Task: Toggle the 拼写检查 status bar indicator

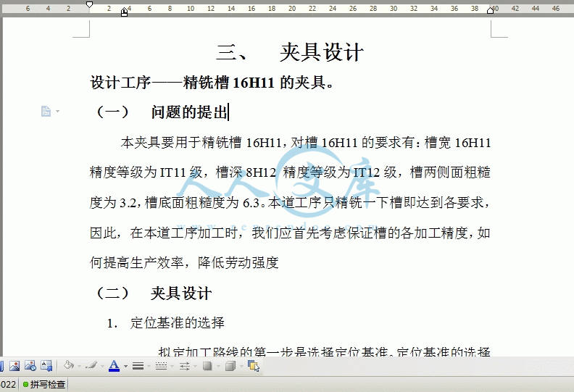Action: (x=44, y=384)
